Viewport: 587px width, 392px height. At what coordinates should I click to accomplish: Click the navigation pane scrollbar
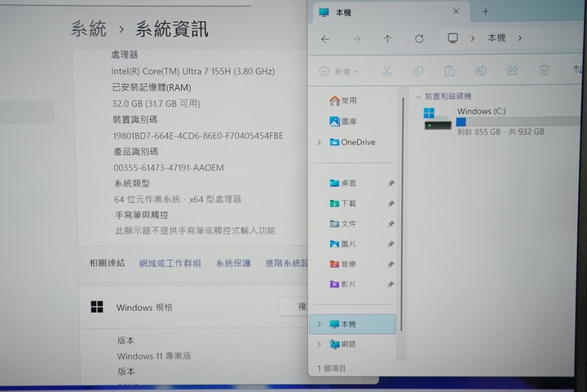pyautogui.click(x=402, y=214)
